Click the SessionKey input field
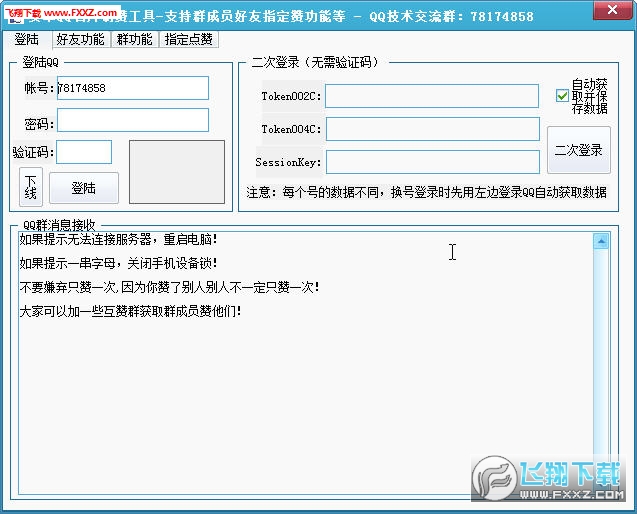 433,162
